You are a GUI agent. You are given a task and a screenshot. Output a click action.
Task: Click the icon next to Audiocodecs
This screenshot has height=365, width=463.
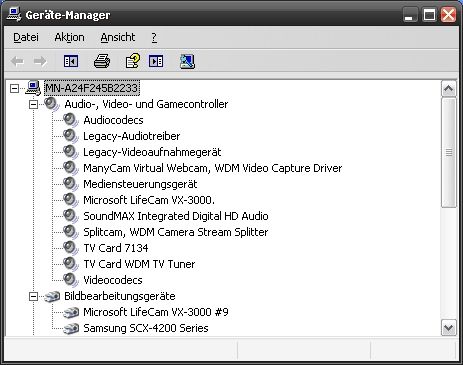71,120
